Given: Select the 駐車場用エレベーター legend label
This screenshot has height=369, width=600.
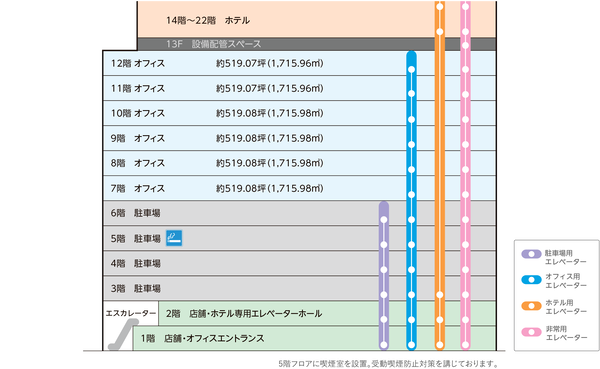Looking at the screenshot, I should (x=566, y=257).
